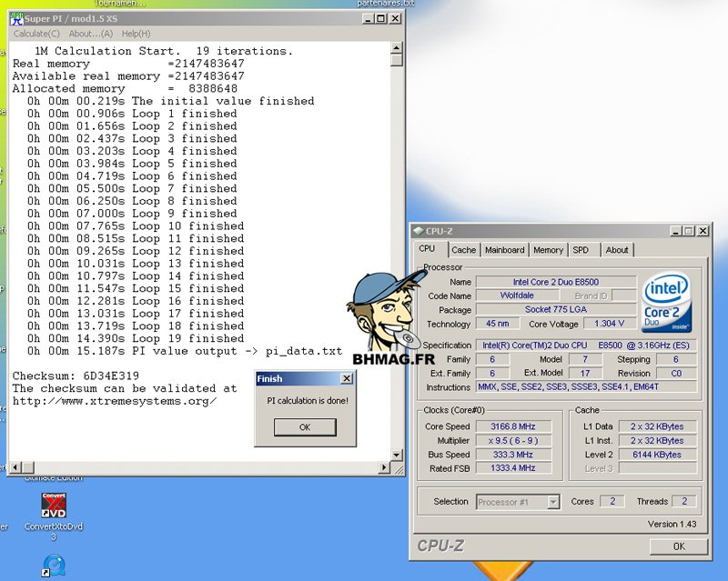Click the CPU-Z title bar icon

(x=419, y=231)
